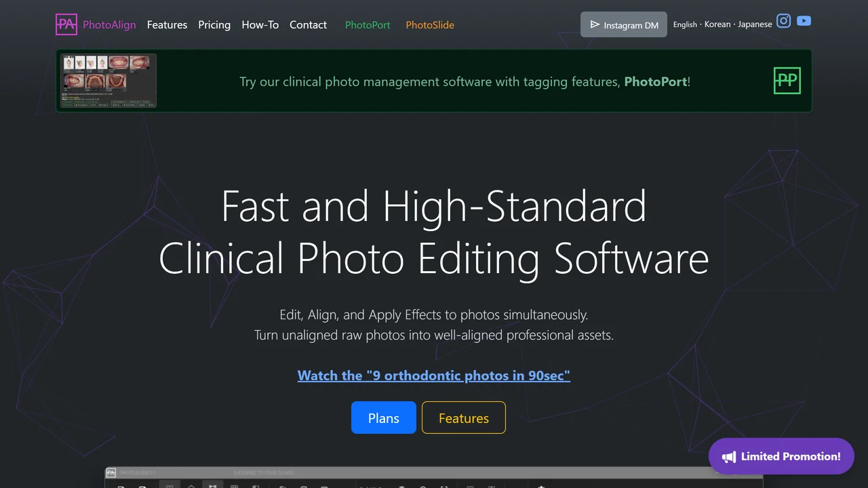This screenshot has width=868, height=488.
Task: Select the Contact nav item
Action: (x=308, y=24)
